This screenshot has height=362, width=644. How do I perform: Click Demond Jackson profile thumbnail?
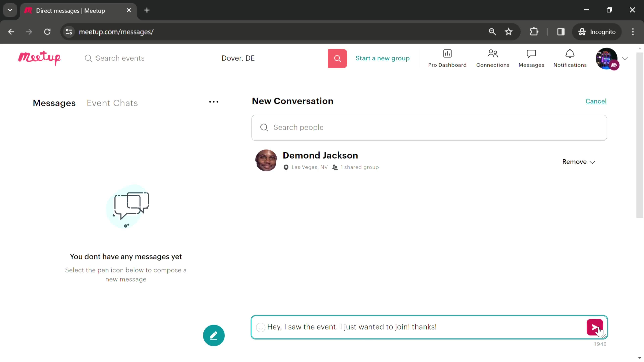[266, 160]
